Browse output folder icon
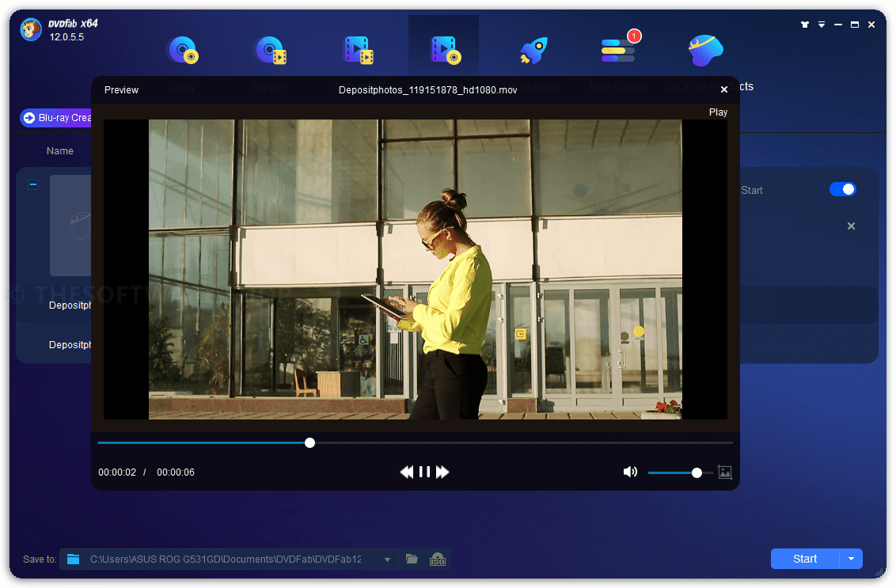Viewport: 896px width, 588px height. tap(412, 559)
